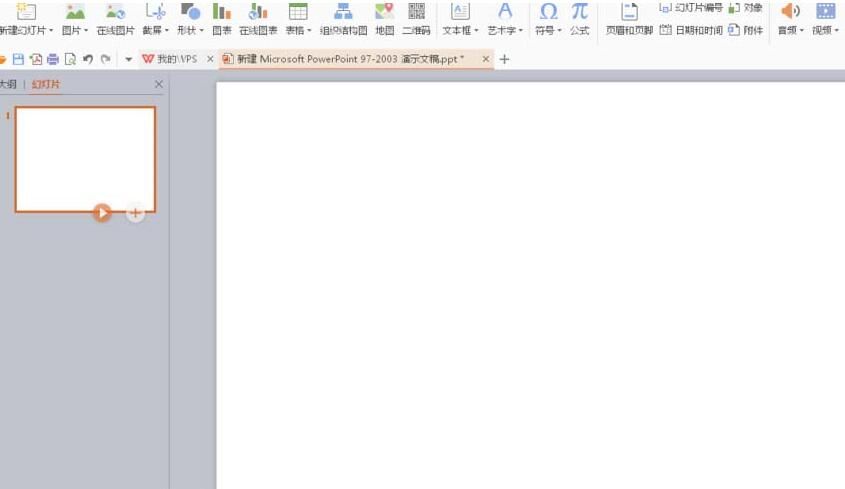This screenshot has width=845, height=489.
Task: Switch to the Outline (大纲) pane tab
Action: tap(8, 84)
